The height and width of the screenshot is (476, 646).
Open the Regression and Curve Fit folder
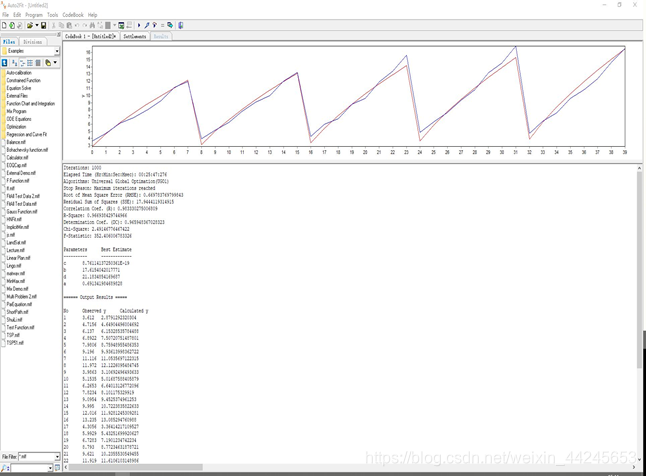point(26,135)
